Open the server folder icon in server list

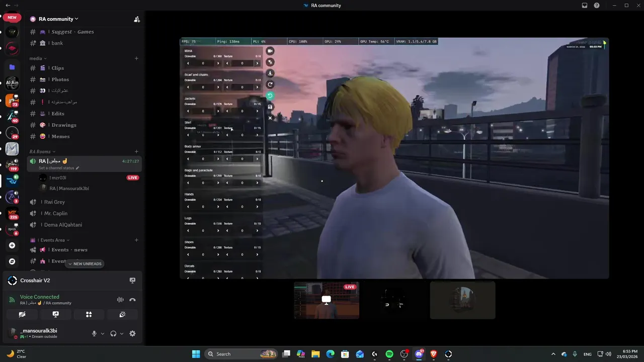tap(12, 67)
